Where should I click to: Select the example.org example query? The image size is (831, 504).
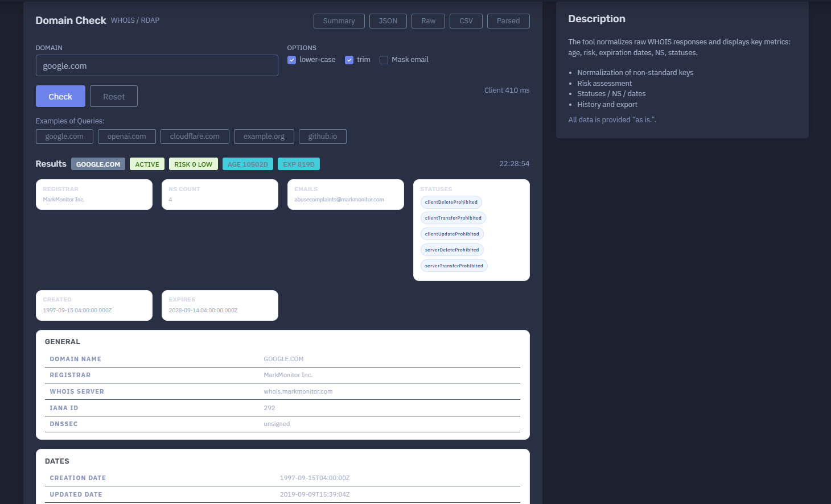[x=264, y=137]
